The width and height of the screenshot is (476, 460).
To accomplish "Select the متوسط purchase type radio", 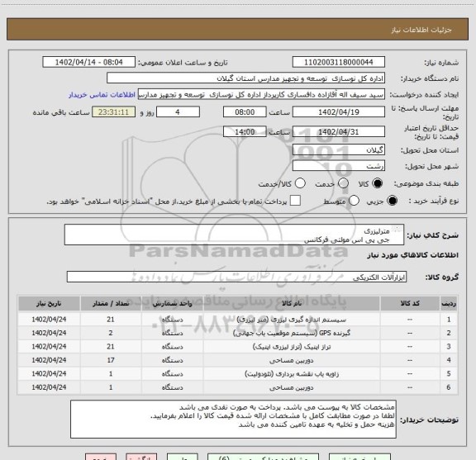I will [x=354, y=201].
